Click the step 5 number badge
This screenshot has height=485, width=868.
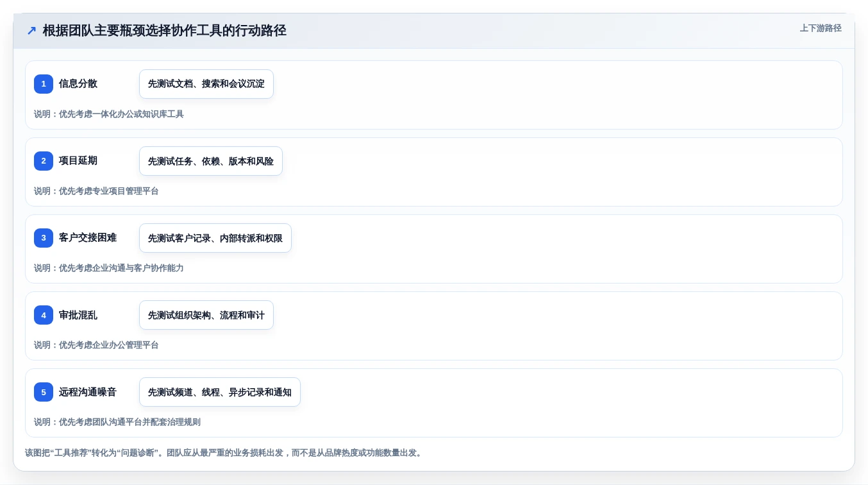[44, 392]
